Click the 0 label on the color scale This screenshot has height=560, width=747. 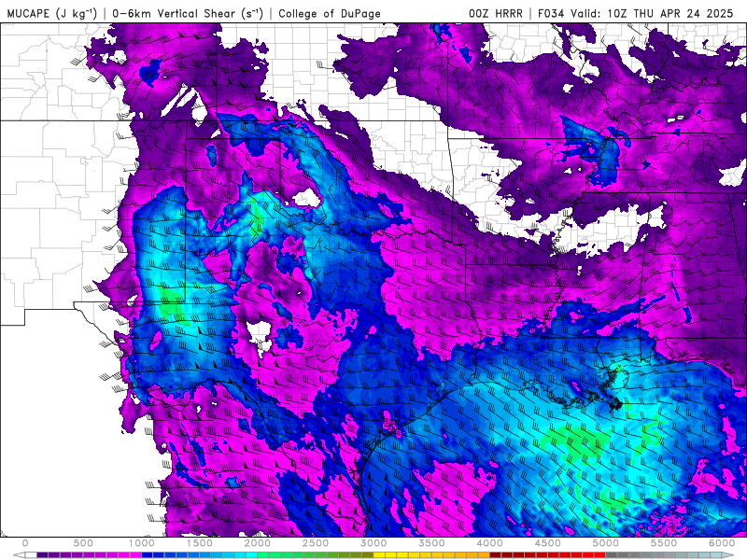coord(25,543)
